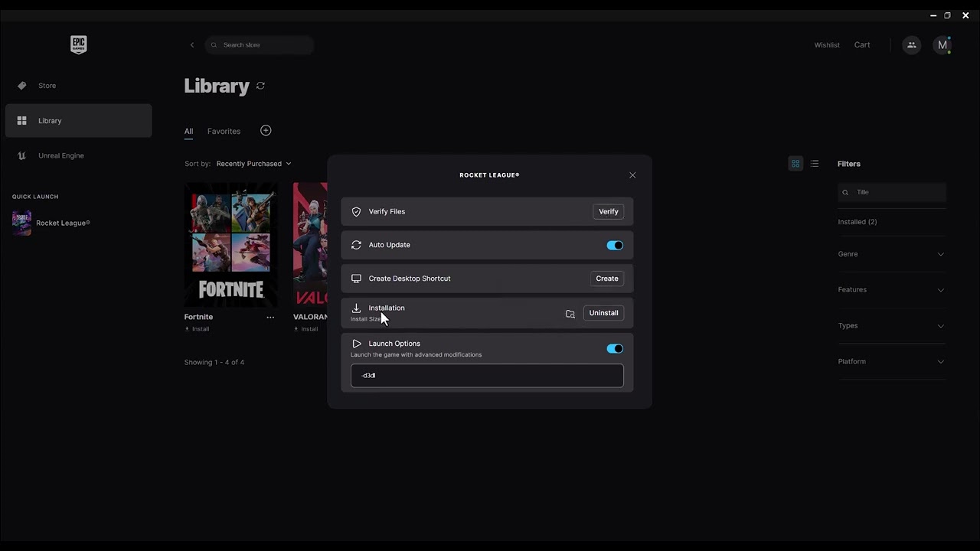Switch to grid view layout
The image size is (980, 551).
tap(795, 164)
